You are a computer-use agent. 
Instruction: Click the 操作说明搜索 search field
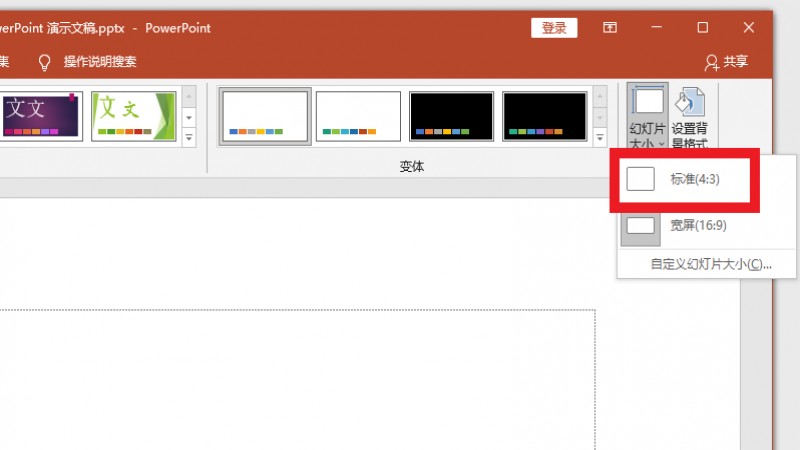pos(100,62)
